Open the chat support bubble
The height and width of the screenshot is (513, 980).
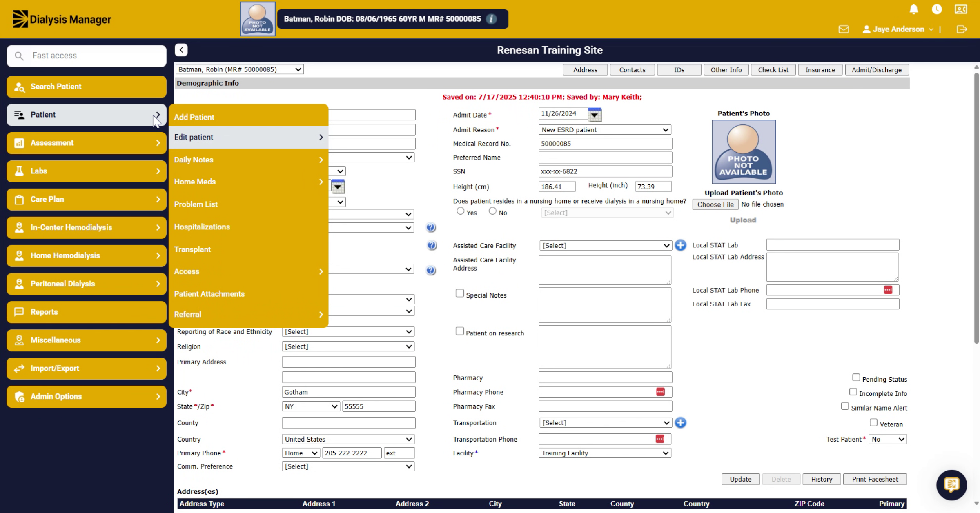[x=951, y=485]
